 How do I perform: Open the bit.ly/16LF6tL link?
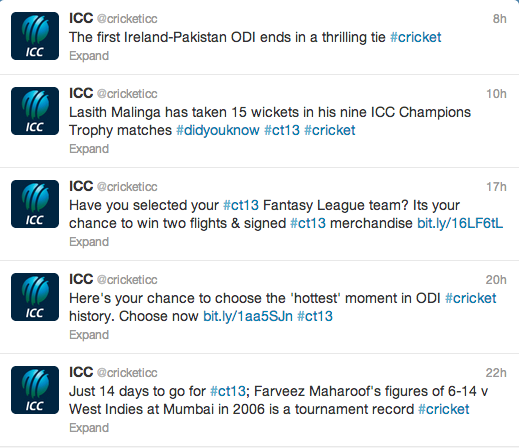point(460,224)
